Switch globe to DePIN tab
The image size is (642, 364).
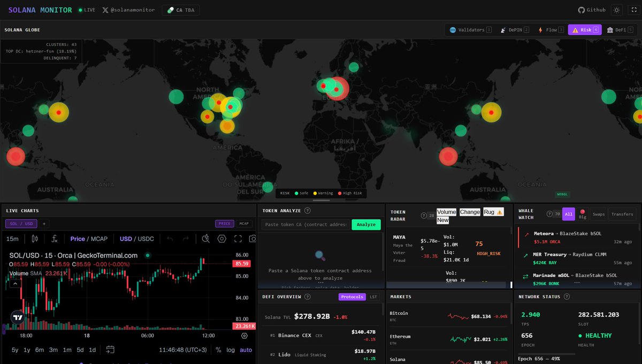click(x=515, y=30)
